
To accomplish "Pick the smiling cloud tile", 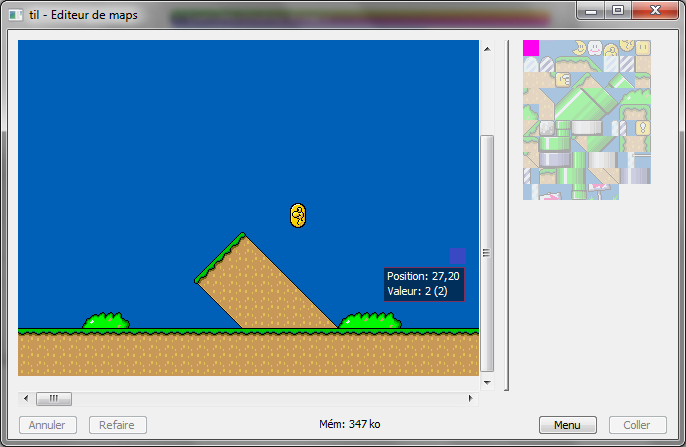I will (595, 48).
